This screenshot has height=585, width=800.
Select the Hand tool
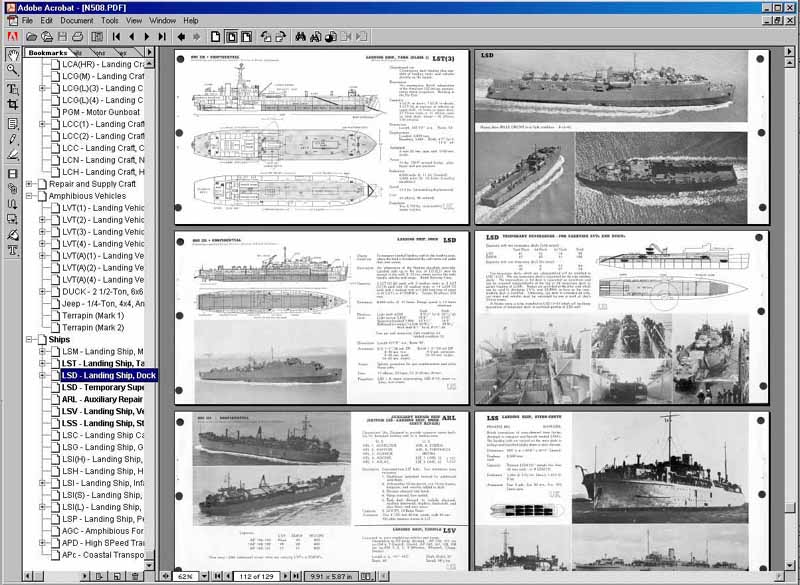(x=13, y=53)
